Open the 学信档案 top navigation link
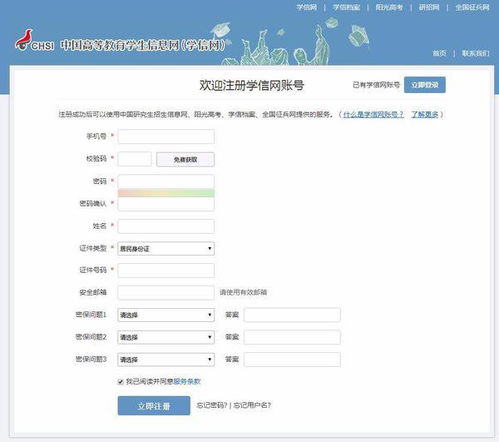The width and height of the screenshot is (499, 442). [347, 7]
